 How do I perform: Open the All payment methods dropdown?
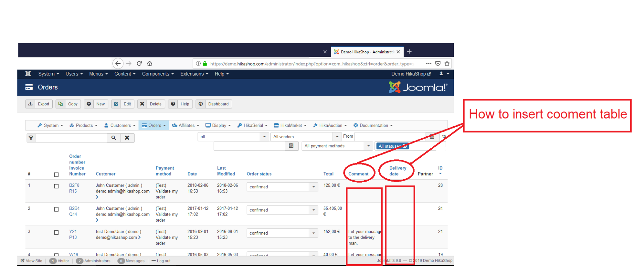(x=337, y=146)
